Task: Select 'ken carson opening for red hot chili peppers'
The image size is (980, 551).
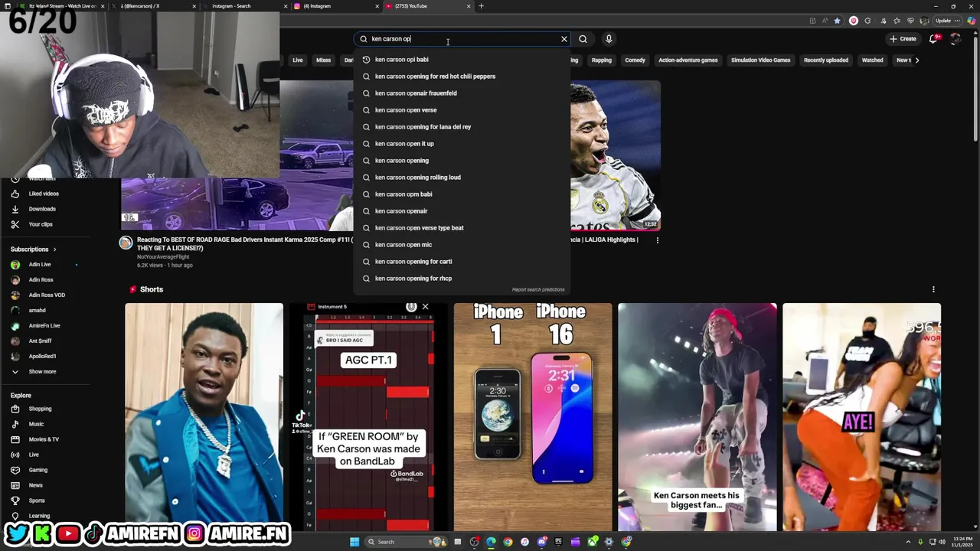Action: [462, 77]
